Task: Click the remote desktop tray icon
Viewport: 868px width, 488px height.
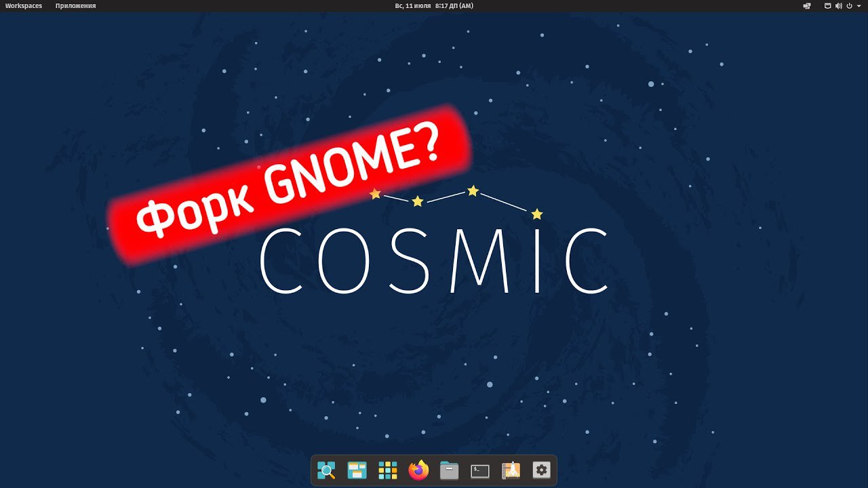Action: click(807, 6)
